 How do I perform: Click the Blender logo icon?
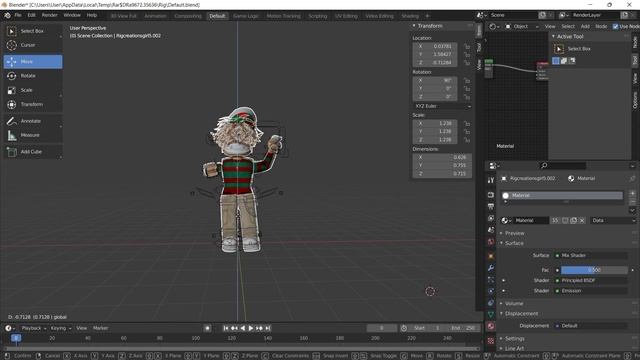tap(7, 16)
